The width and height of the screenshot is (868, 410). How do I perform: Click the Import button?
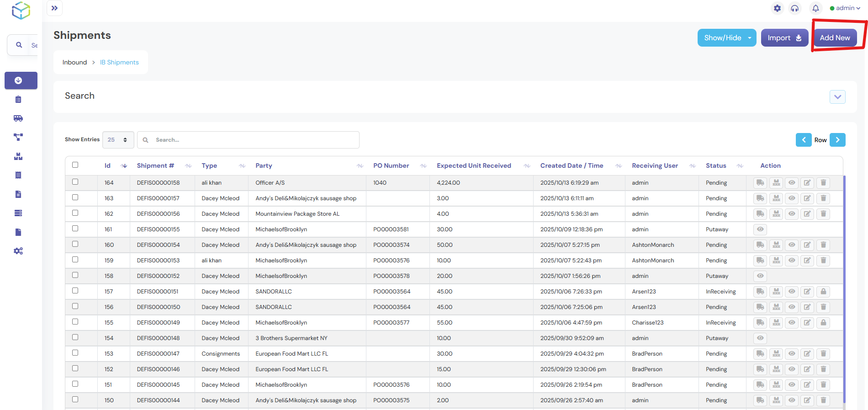click(784, 38)
